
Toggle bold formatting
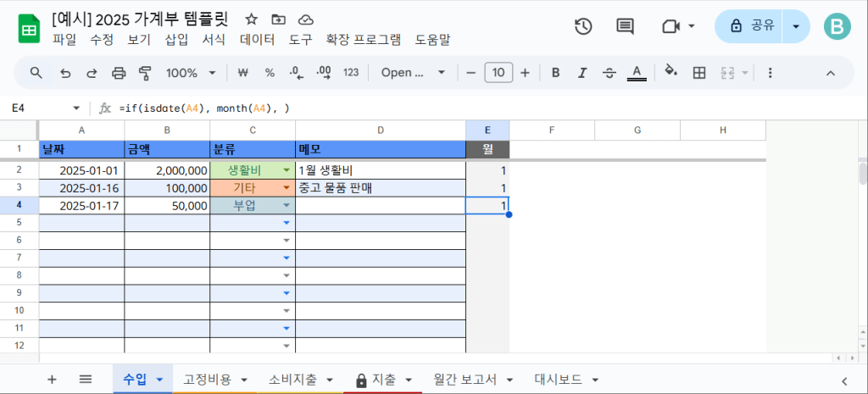pyautogui.click(x=556, y=73)
